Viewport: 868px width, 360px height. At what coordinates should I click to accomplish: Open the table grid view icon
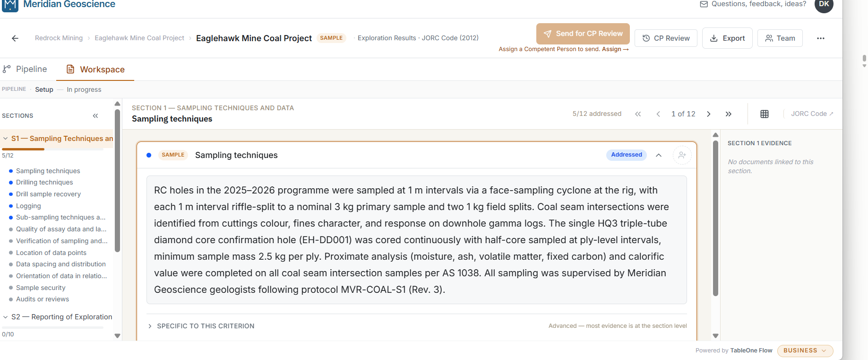point(765,114)
